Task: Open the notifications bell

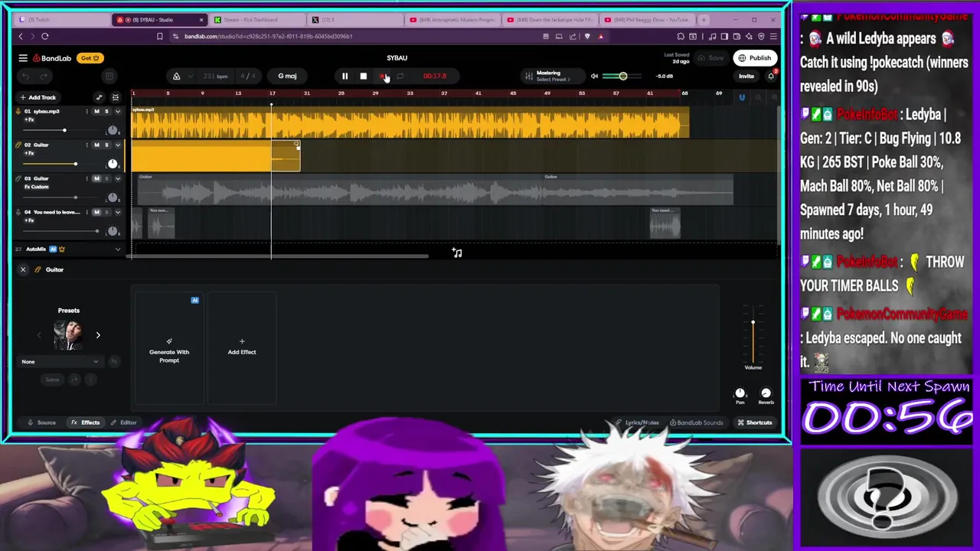Action: [x=771, y=76]
